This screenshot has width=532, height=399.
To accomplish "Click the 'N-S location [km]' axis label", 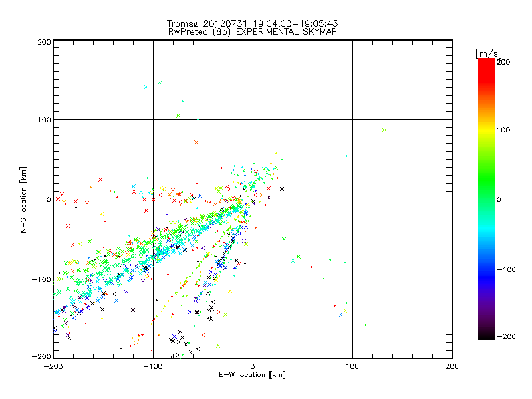I will pos(23,199).
